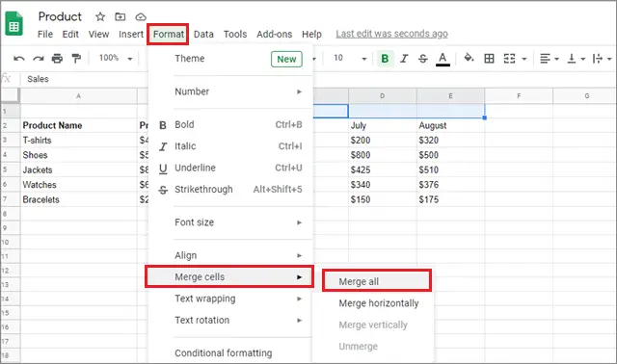Choose Bold from the Format menu

230,124
